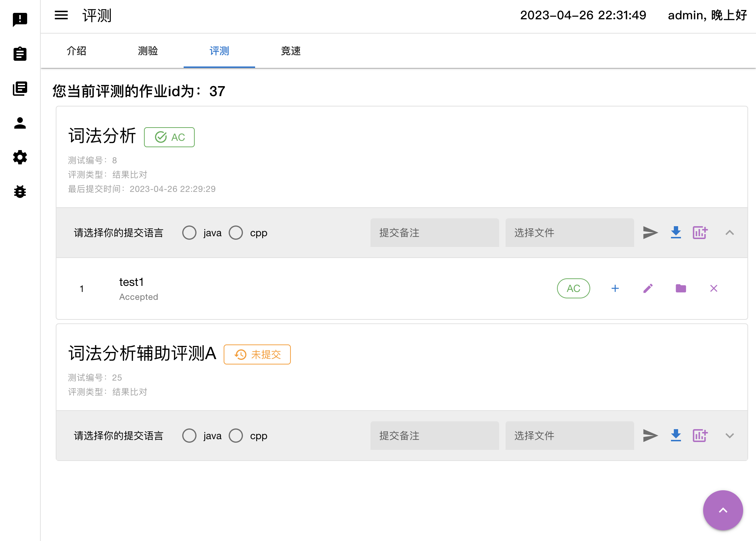Screen dimensions: 756x541
Task: Open the purple chart icon for 词法分析辅助评测A
Action: pos(700,436)
